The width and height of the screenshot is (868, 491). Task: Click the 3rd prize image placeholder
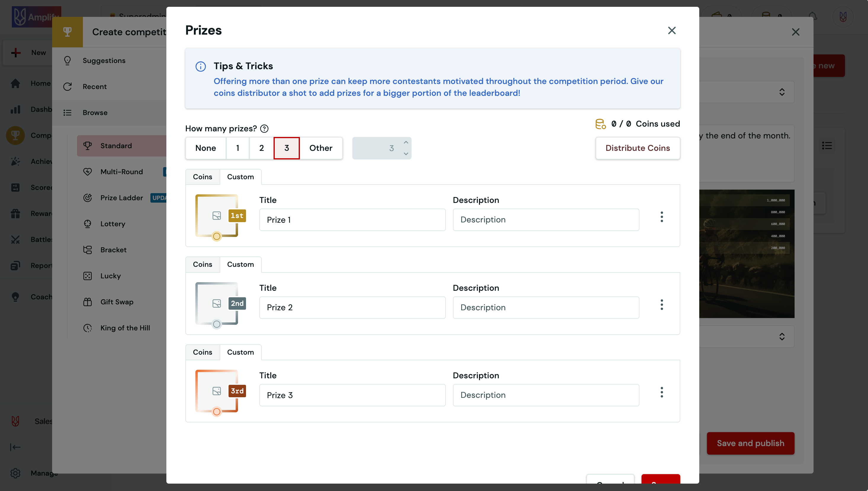[x=217, y=391]
